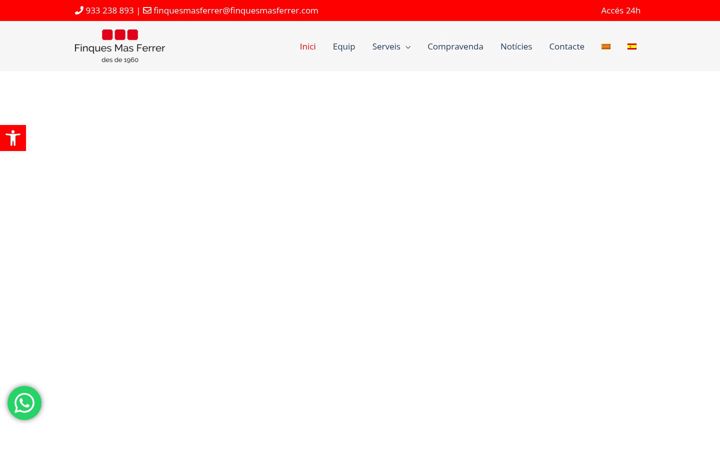Open the Equip menu item

click(x=344, y=46)
